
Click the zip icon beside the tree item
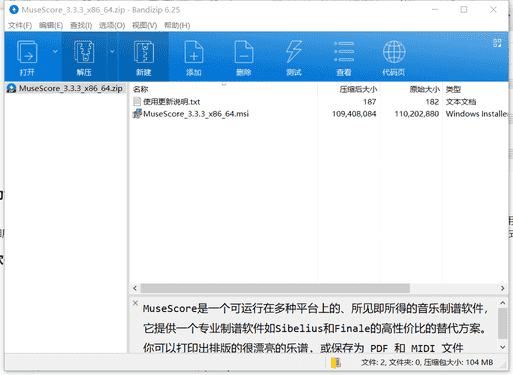click(x=12, y=88)
